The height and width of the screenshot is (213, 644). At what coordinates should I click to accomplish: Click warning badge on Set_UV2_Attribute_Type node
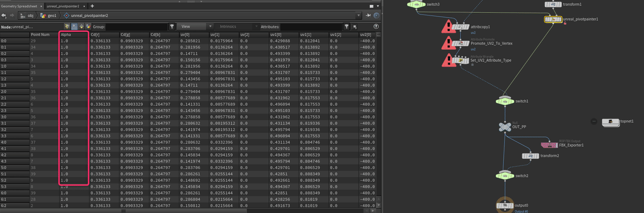point(447,60)
